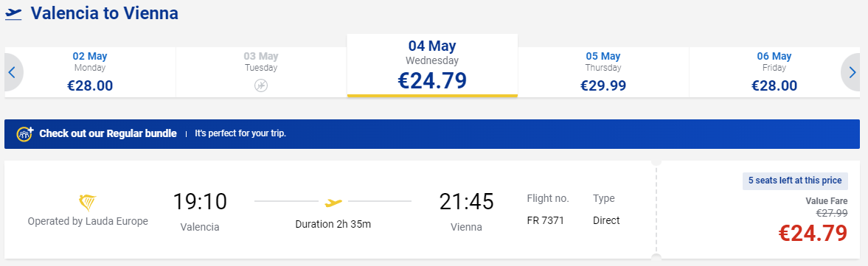This screenshot has width=868, height=266.
Task: Click the no-flight icon under 03 May
Action: click(261, 85)
